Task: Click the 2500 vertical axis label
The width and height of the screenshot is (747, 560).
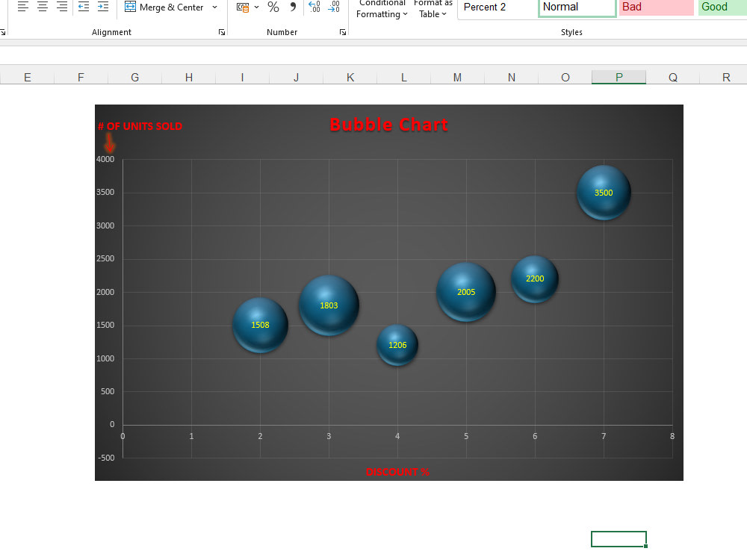Action: coord(105,258)
